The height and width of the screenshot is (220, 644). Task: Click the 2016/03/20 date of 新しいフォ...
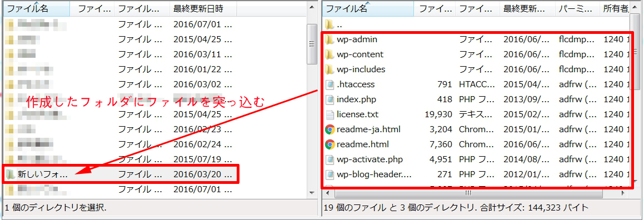tap(203, 174)
